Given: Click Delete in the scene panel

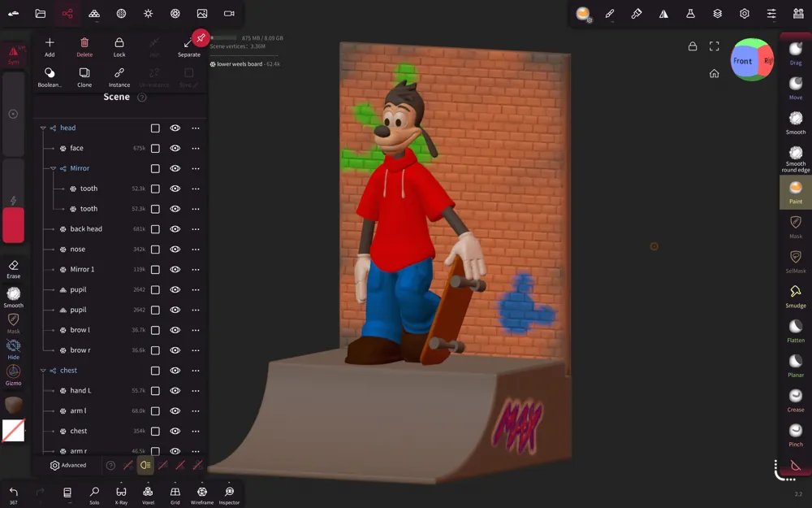Looking at the screenshot, I should (84, 46).
